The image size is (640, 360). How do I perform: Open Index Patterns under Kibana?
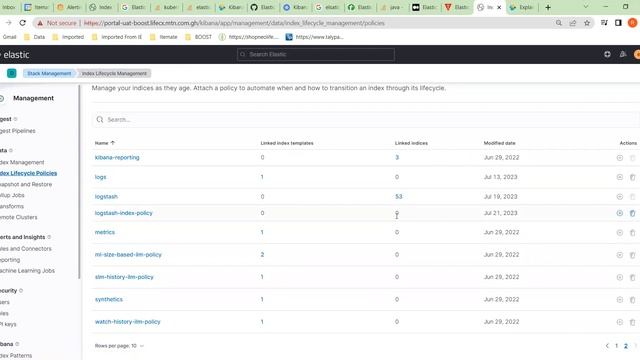(x=16, y=356)
